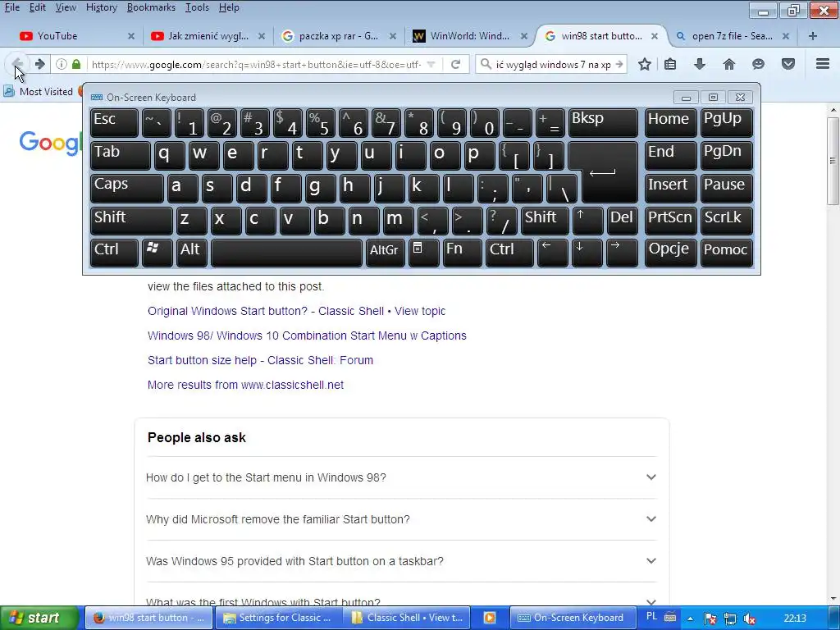Click the Windows start button on the taskbar
The width and height of the screenshot is (840, 630).
click(x=39, y=619)
